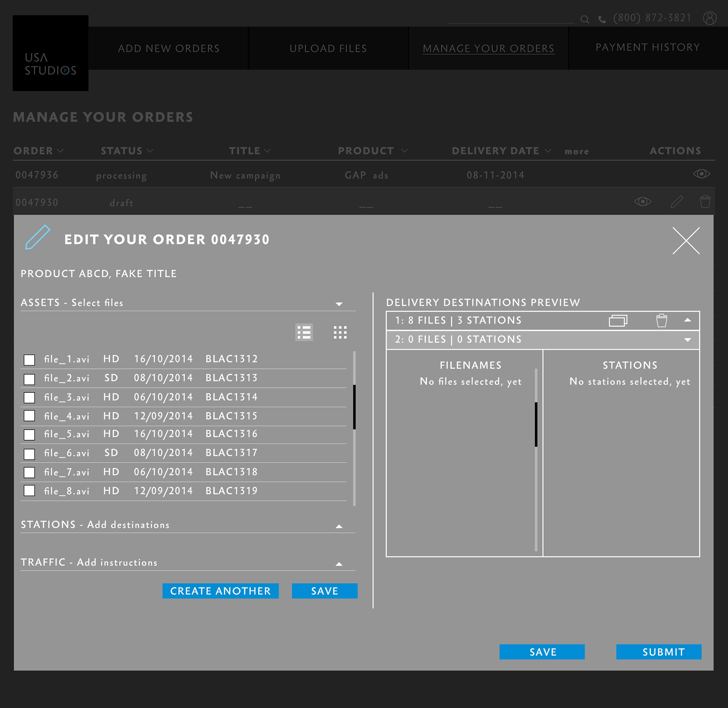
Task: Click the search magnifier icon
Action: coord(585,19)
